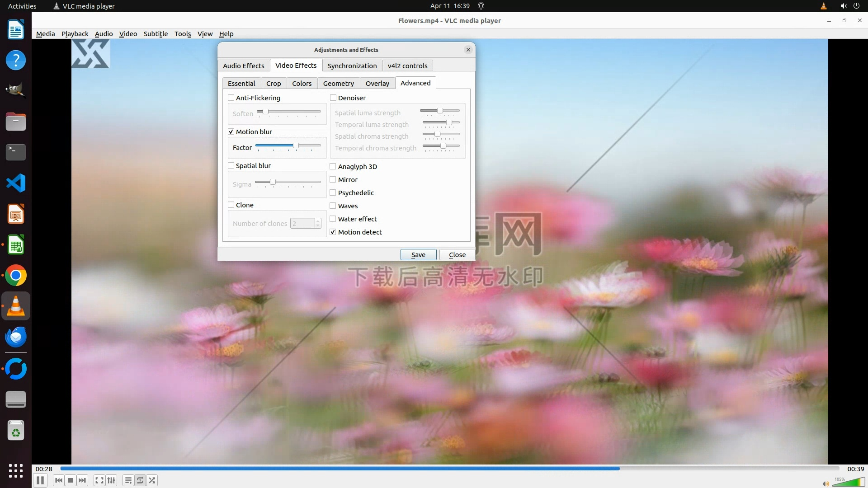Click the Close button in dialog
Image resolution: width=868 pixels, height=488 pixels.
[457, 255]
